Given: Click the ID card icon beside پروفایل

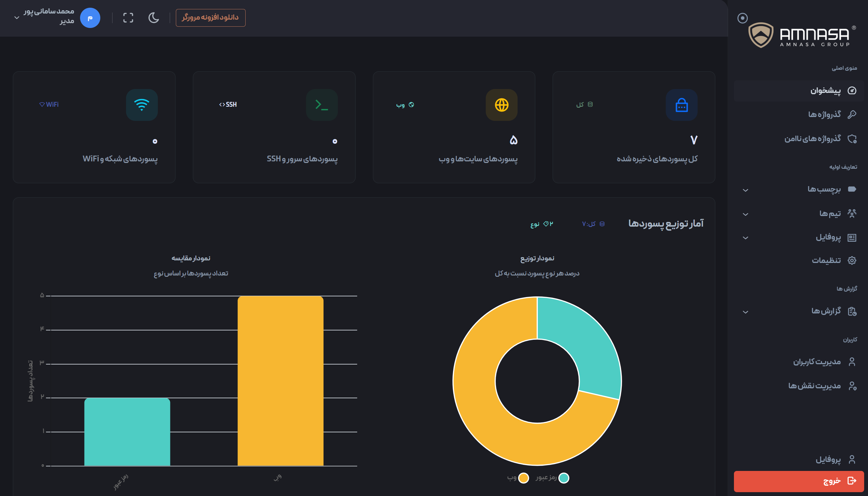Looking at the screenshot, I should [852, 238].
